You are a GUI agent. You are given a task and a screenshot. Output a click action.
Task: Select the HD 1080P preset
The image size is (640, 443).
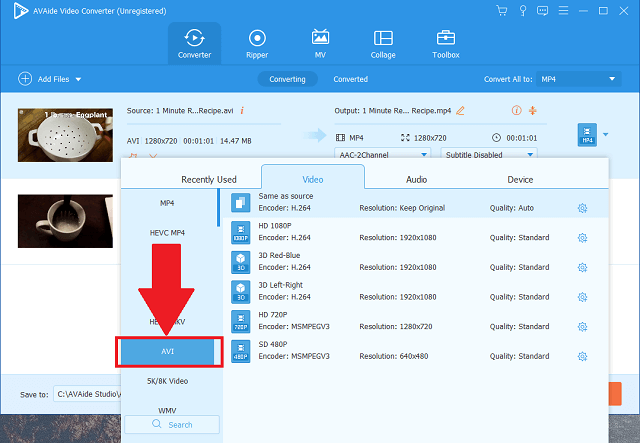[416, 232]
